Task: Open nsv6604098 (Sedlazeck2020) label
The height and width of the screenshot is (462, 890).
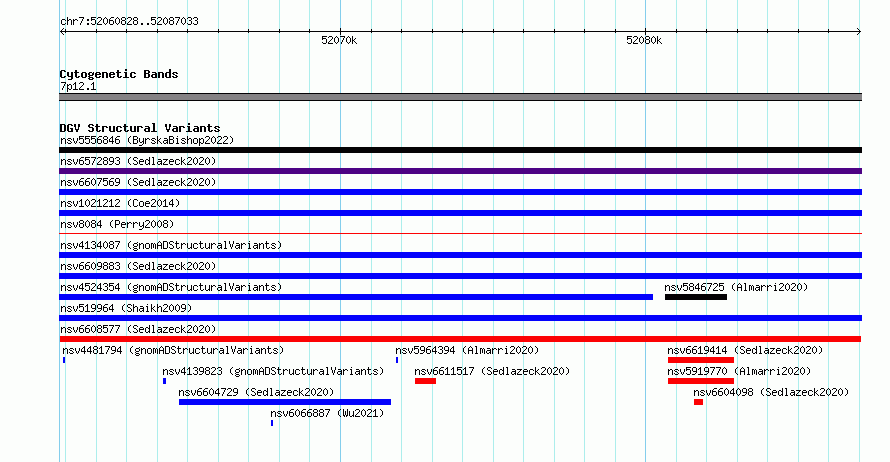Action: coord(771,392)
